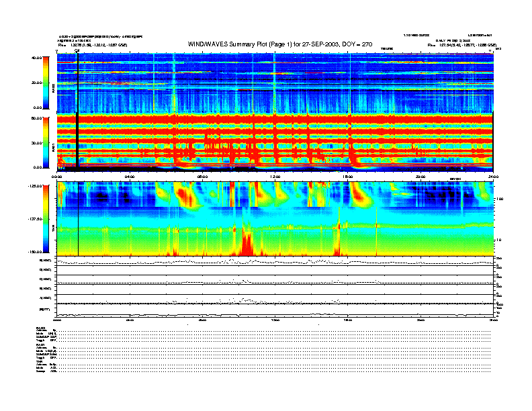Click the 12:00 tick on bottom time axis
Image resolution: width=532 pixels, height=411 pixels.
[x=275, y=320]
